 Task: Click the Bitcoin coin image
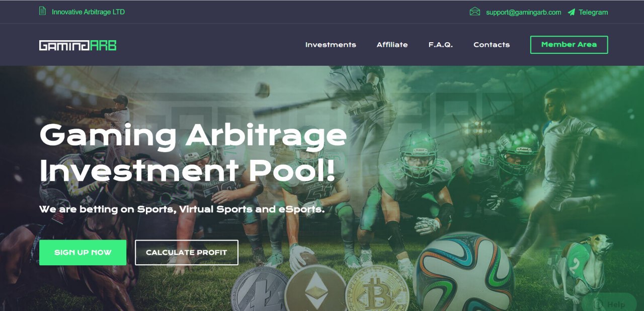tap(376, 289)
